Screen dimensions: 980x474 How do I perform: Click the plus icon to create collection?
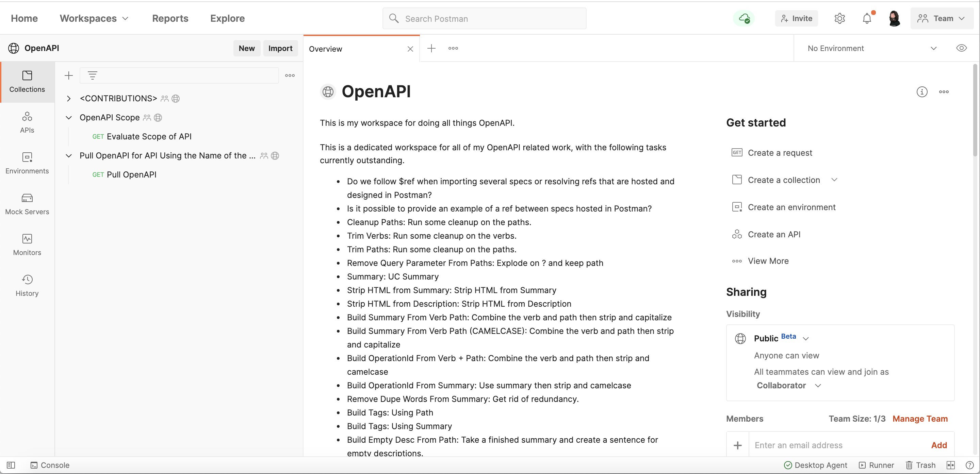68,75
